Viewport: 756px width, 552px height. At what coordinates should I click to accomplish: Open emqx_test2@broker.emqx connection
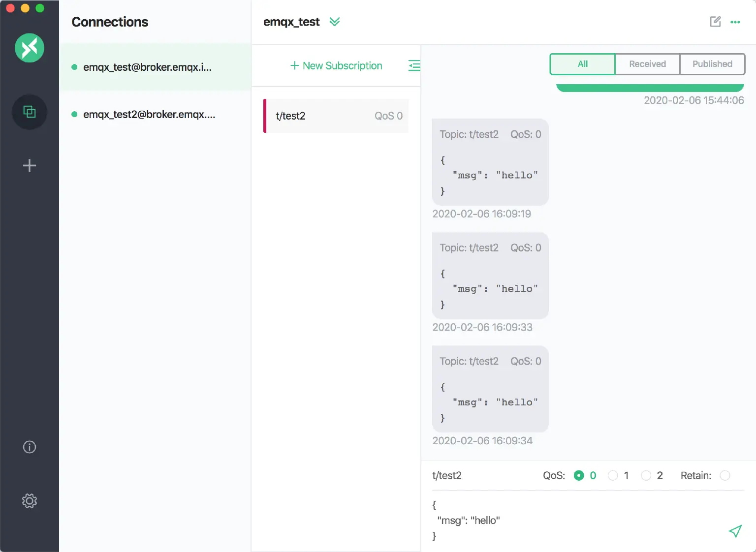click(x=149, y=115)
